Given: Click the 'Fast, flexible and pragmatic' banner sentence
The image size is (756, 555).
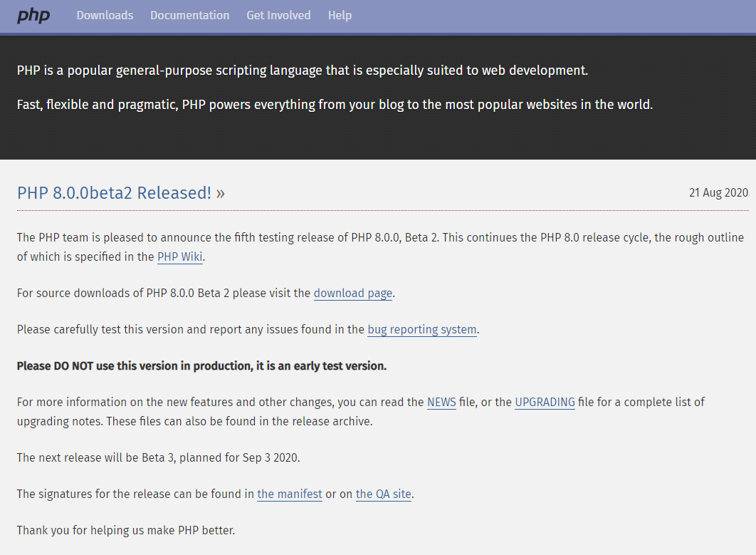Looking at the screenshot, I should coord(335,105).
